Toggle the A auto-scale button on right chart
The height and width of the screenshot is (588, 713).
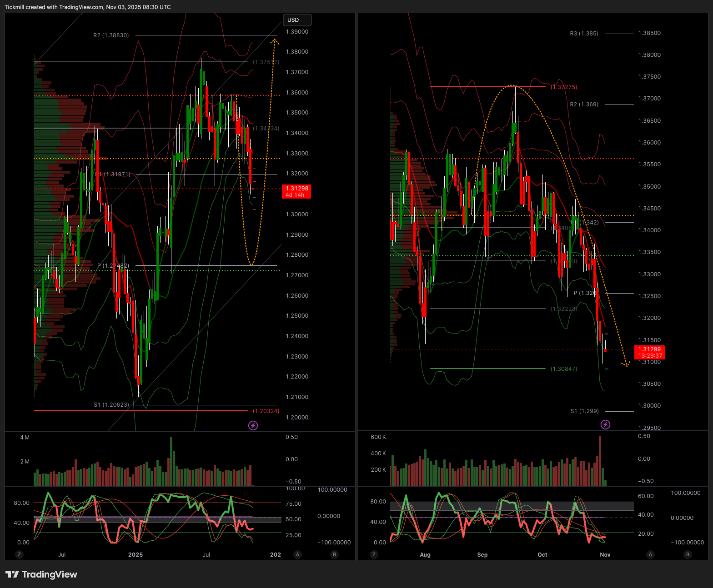point(650,554)
